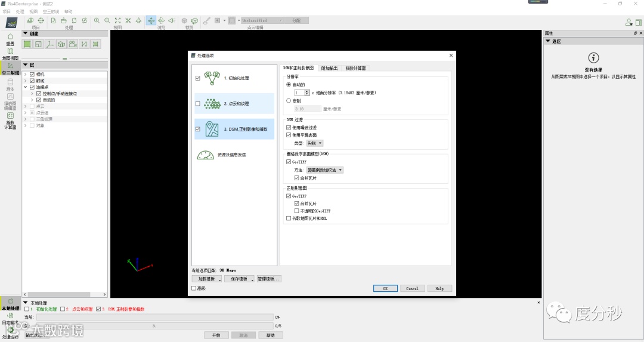Tick the 高级 advanced checkbox
Viewport: 644px width, 342px height.
pyautogui.click(x=194, y=288)
